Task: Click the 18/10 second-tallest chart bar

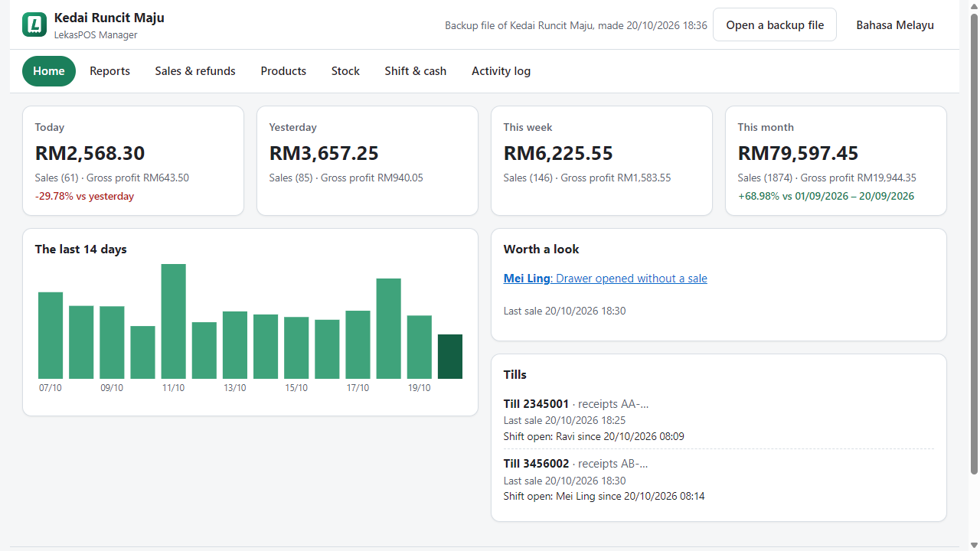Action: (x=389, y=328)
